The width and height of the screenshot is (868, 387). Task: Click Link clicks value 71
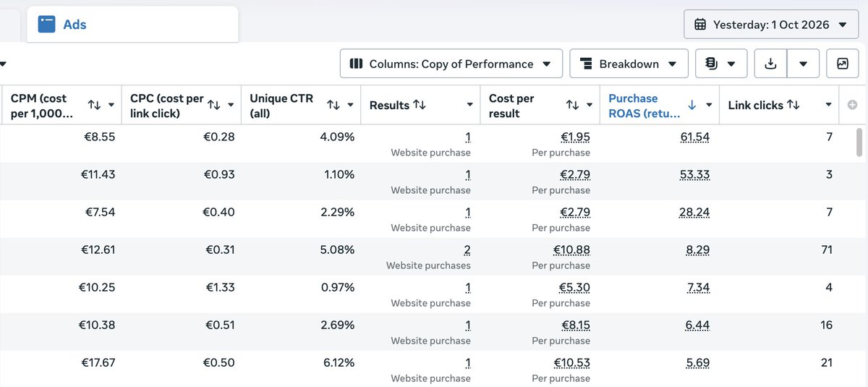pos(827,250)
